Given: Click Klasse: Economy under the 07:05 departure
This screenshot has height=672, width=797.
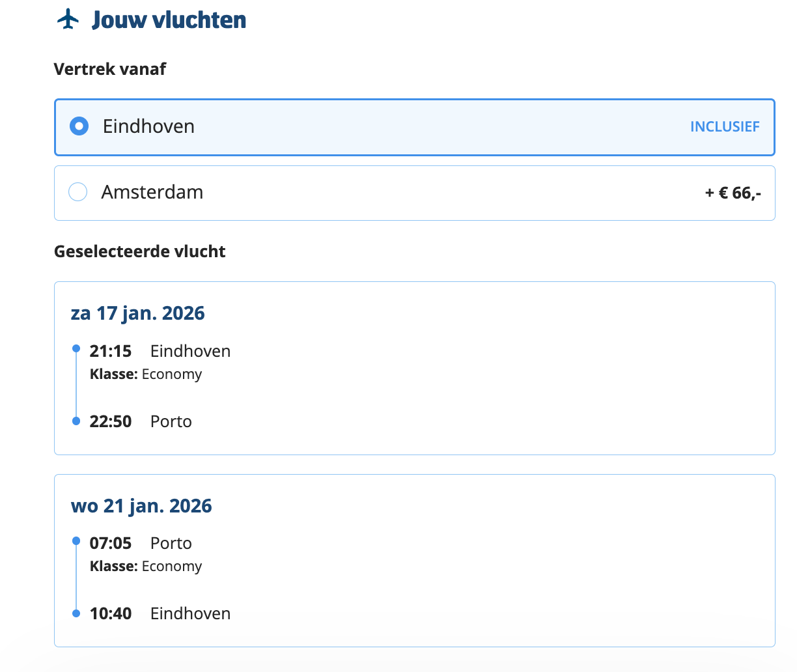Looking at the screenshot, I should click(x=146, y=567).
